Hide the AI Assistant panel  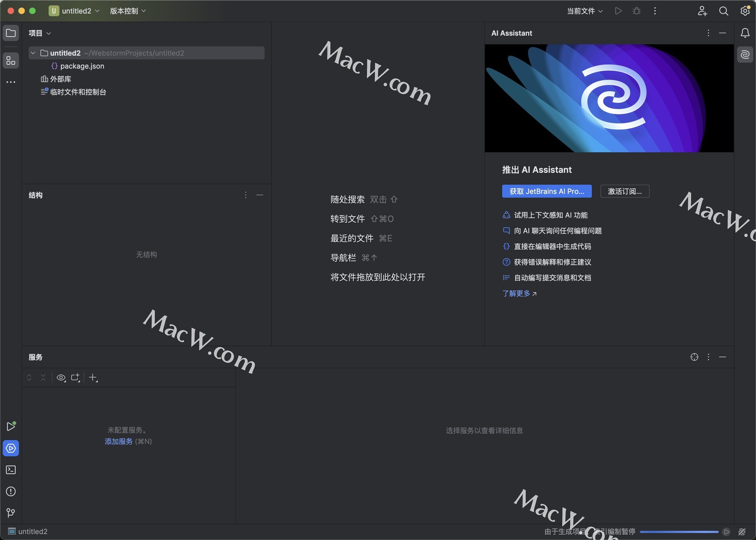coord(723,33)
